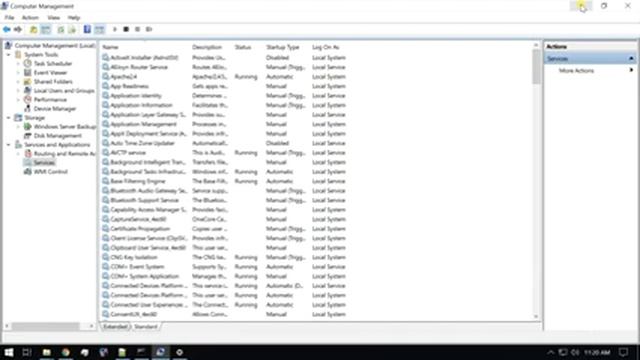Screen dimensions: 640x360
Task: Select the Application Identity service row
Action: [x=224, y=96]
